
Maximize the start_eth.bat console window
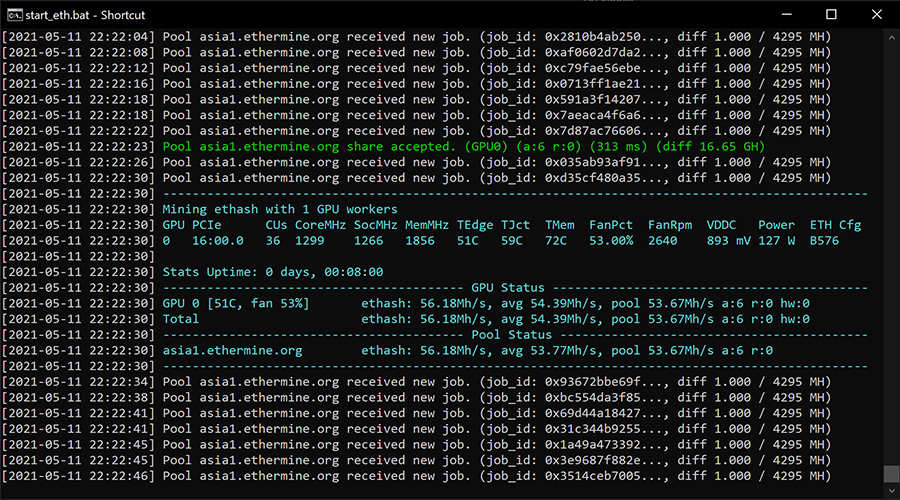[831, 14]
